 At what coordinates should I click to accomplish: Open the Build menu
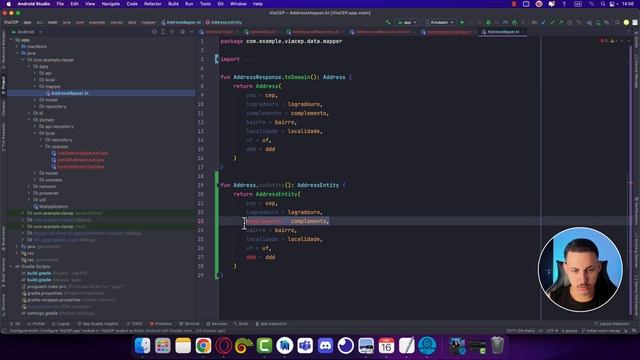click(x=173, y=4)
